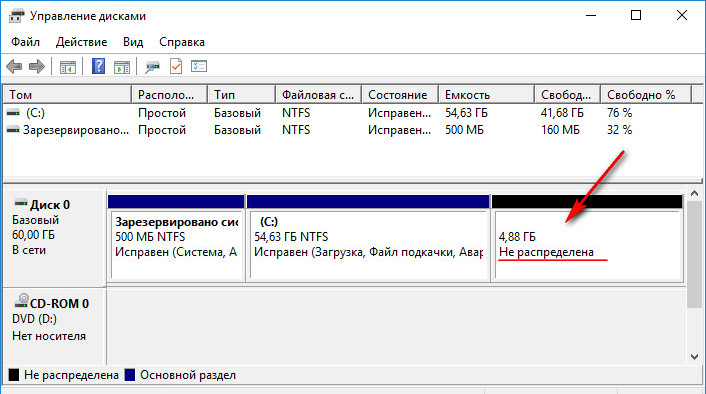Viewport: 706px width, 394px height.
Task: Select the Зарезервировано 500 МБ NTFS partition block
Action: click(176, 239)
